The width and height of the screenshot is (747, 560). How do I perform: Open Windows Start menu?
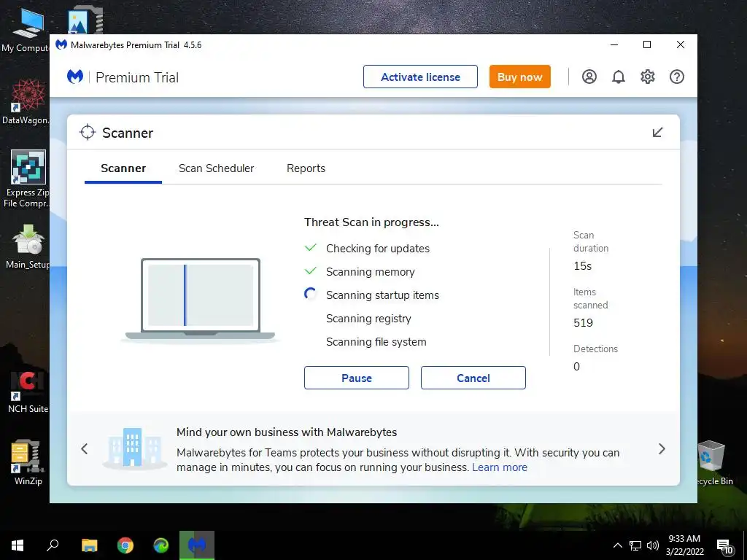coord(18,545)
